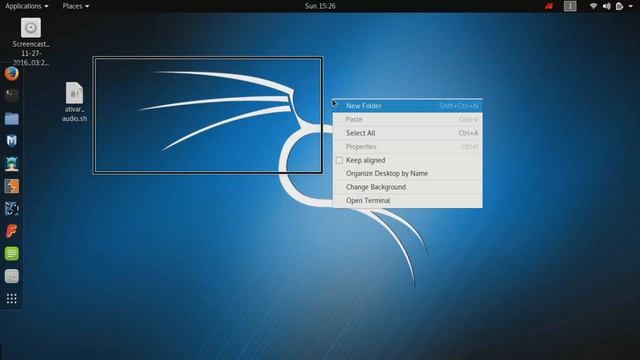Open the Places menu

[76, 6]
